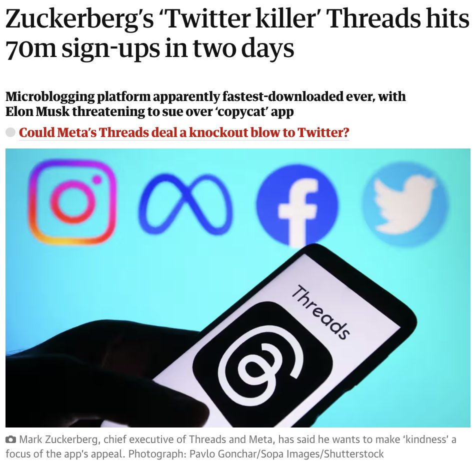Click the Twitter bird logo
The image size is (476, 463).
(x=405, y=201)
